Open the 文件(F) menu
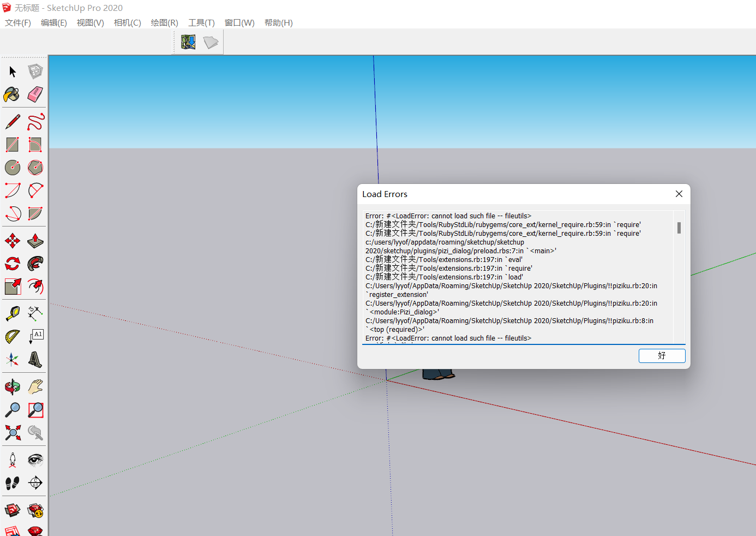 point(17,22)
